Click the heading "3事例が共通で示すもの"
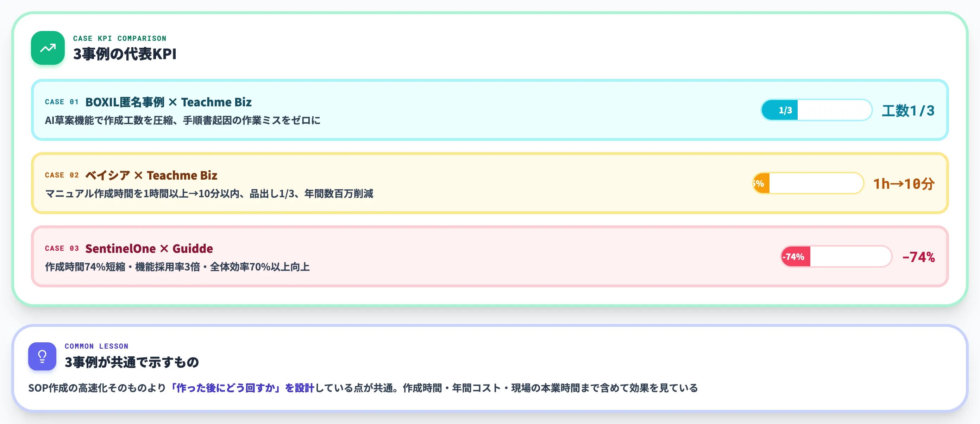The width and height of the screenshot is (980, 424). pyautogui.click(x=132, y=362)
